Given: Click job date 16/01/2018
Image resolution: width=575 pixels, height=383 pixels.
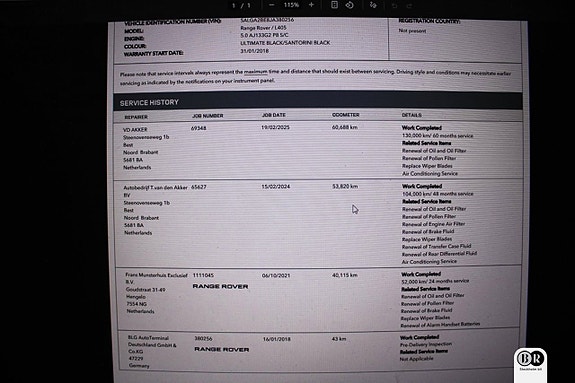Looking at the screenshot, I should 276,339.
